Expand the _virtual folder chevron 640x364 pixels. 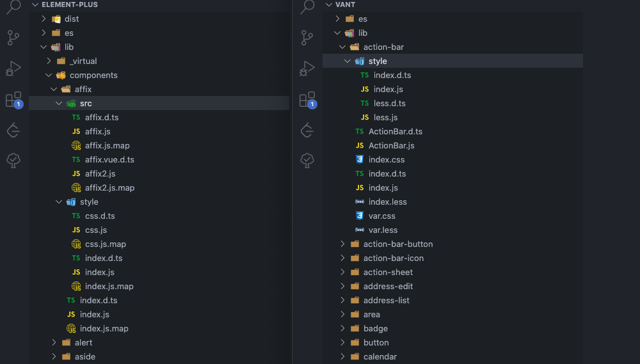click(49, 61)
